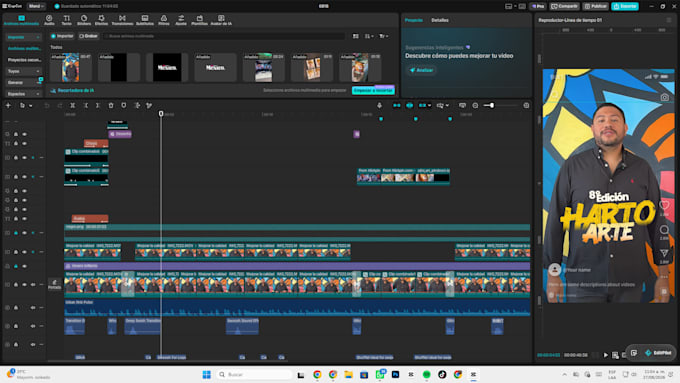Toggle auto snapping in timeline toolbar
The image size is (680, 383).
tap(409, 105)
